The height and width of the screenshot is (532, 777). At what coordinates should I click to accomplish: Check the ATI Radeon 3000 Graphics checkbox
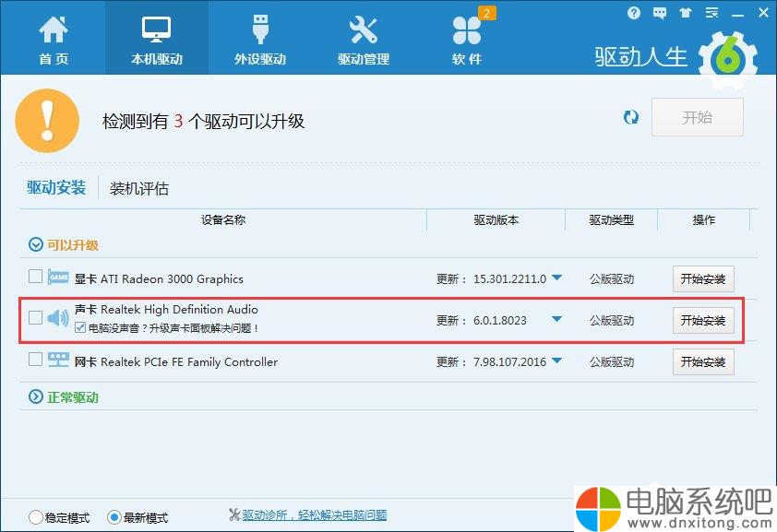(35, 277)
